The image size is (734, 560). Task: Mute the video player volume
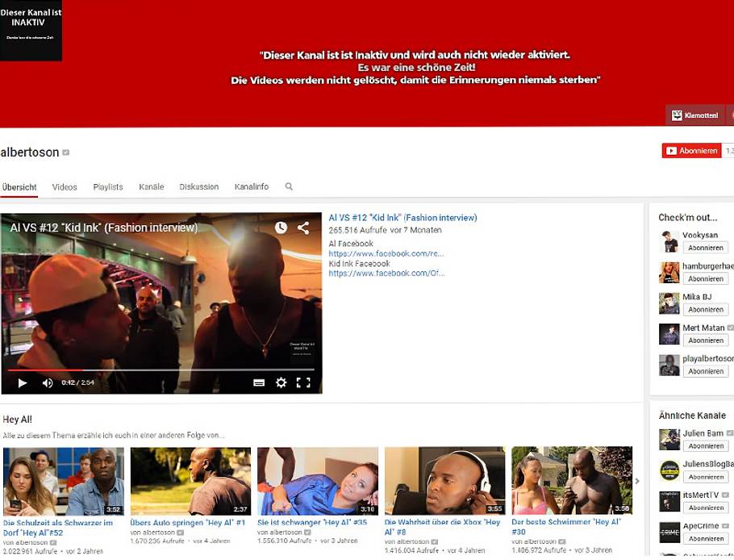[48, 382]
